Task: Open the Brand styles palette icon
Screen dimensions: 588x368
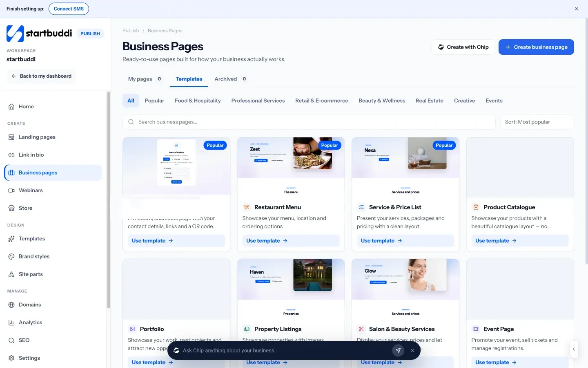Action: [x=11, y=257]
